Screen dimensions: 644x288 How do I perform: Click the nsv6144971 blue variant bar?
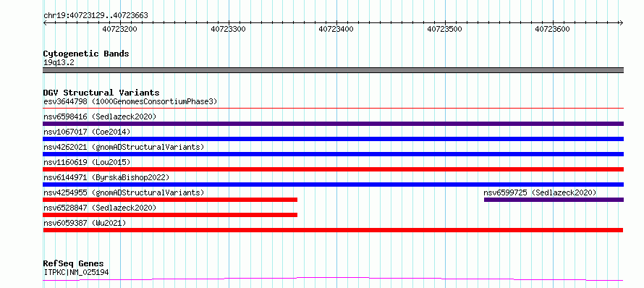pos(333,185)
